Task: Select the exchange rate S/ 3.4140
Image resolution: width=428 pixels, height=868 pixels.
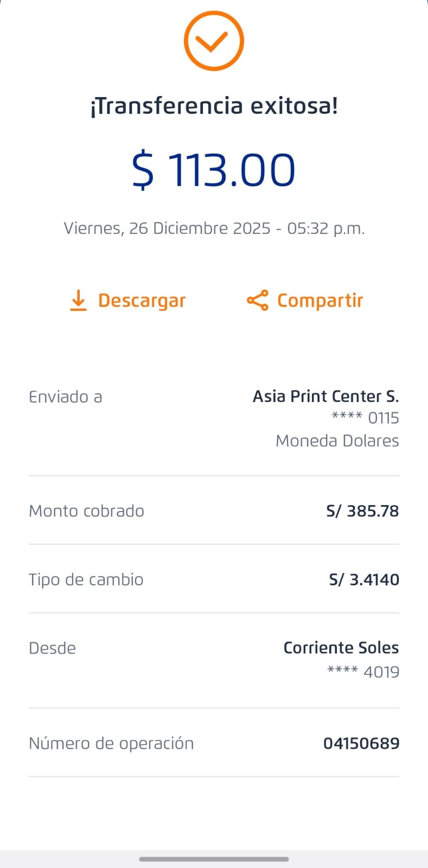Action: click(364, 579)
